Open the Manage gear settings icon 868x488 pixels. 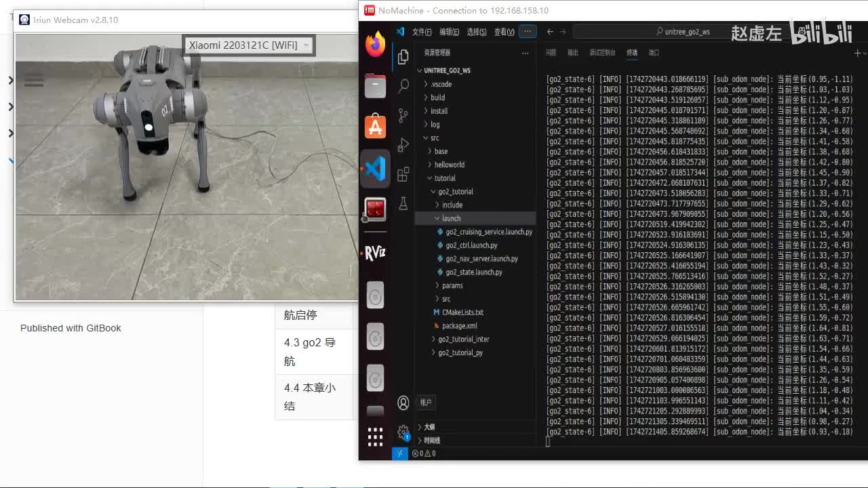(x=403, y=432)
